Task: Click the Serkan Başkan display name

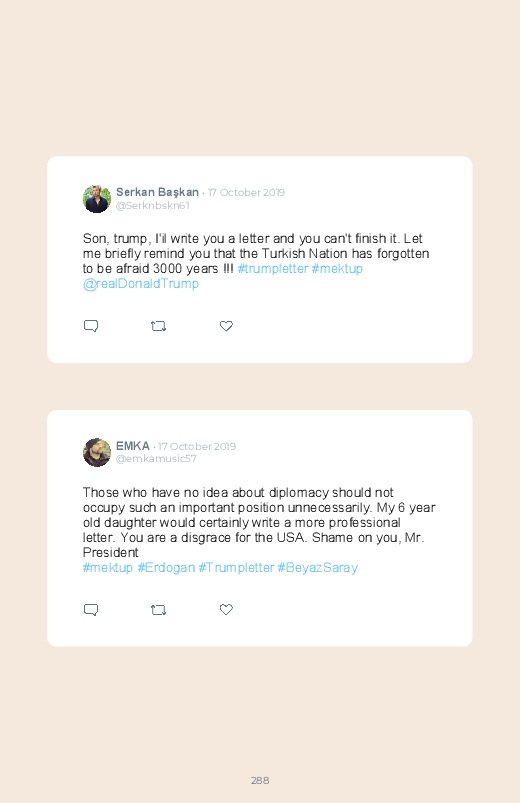Action: pyautogui.click(x=157, y=192)
